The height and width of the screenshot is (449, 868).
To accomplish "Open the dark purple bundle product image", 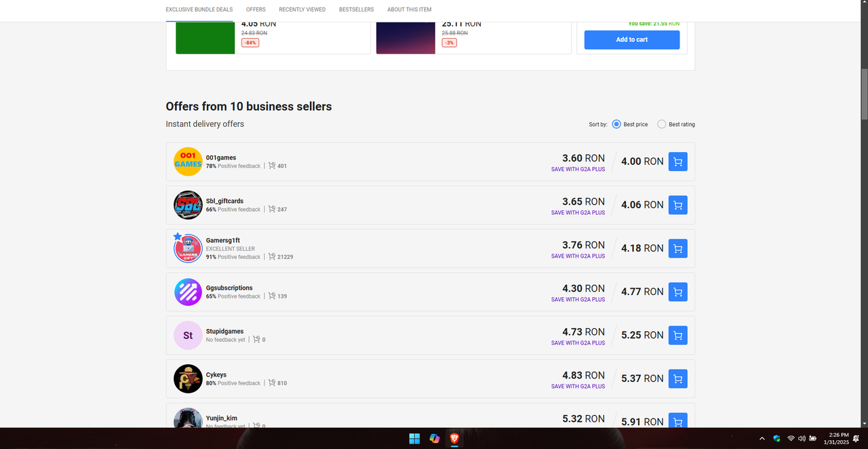I will click(x=406, y=38).
